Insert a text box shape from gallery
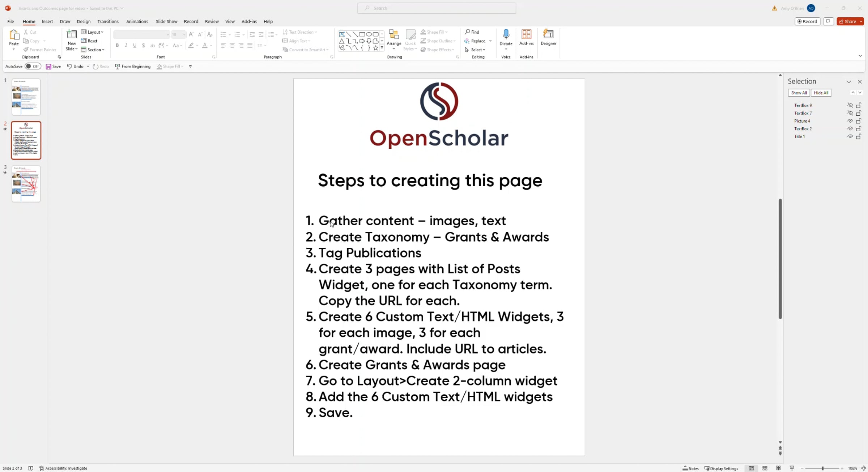Viewport: 868px width, 472px height. click(x=342, y=34)
